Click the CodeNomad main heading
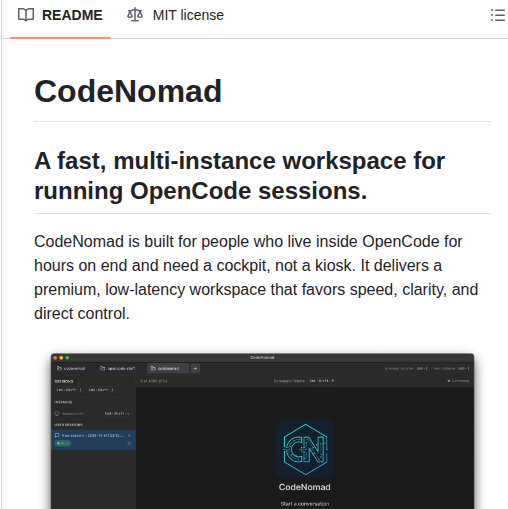The height and width of the screenshot is (509, 508). click(128, 91)
